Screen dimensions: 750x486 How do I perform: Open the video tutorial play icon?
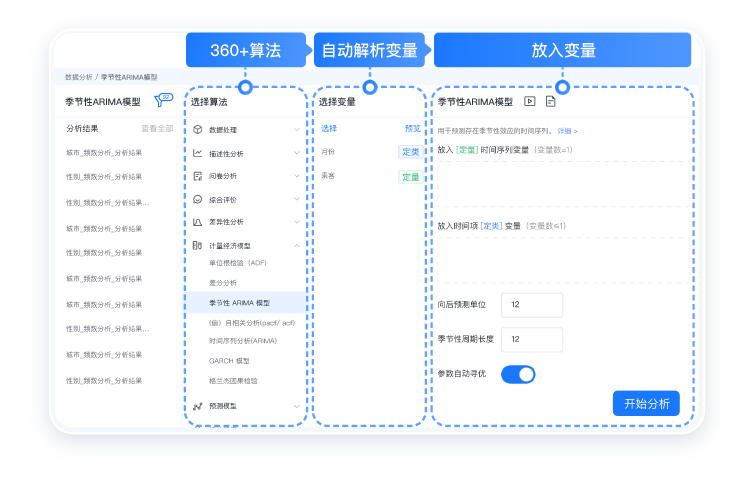529,101
